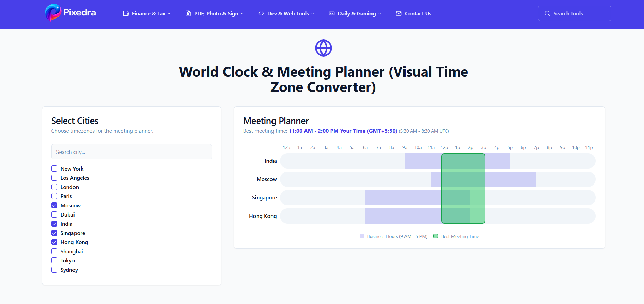Open the Finance & Tax menu
Viewport: 644px width, 304px height.
147,14
